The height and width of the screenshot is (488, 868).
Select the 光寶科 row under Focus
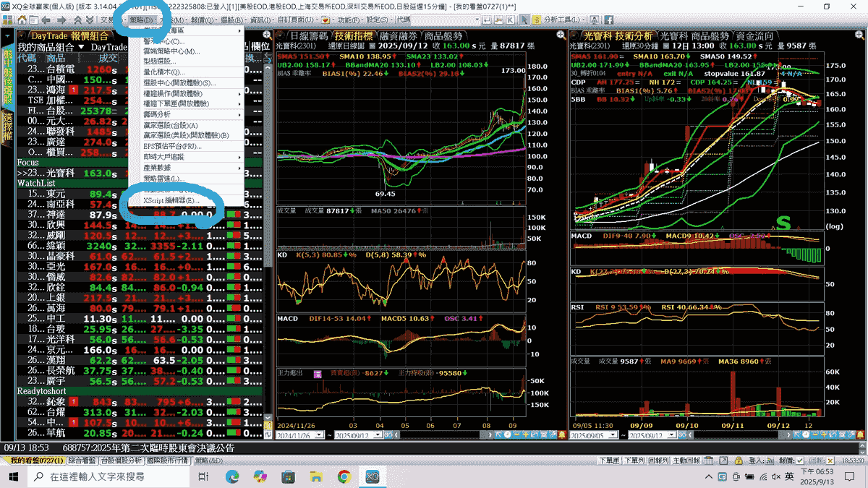(140, 174)
